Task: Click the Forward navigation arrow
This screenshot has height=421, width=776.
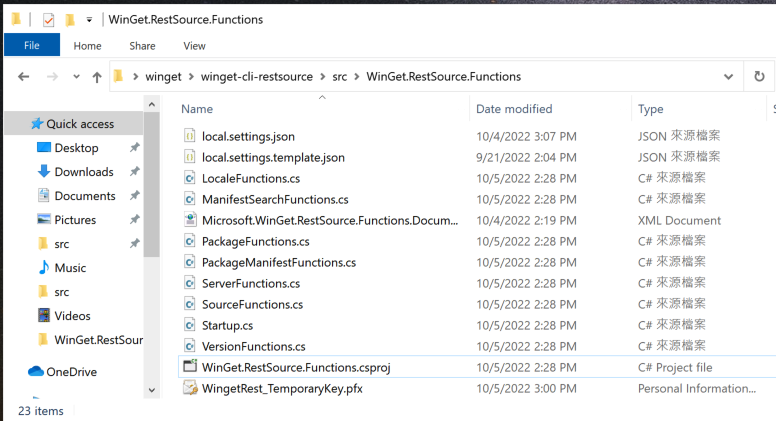Action: [52, 77]
